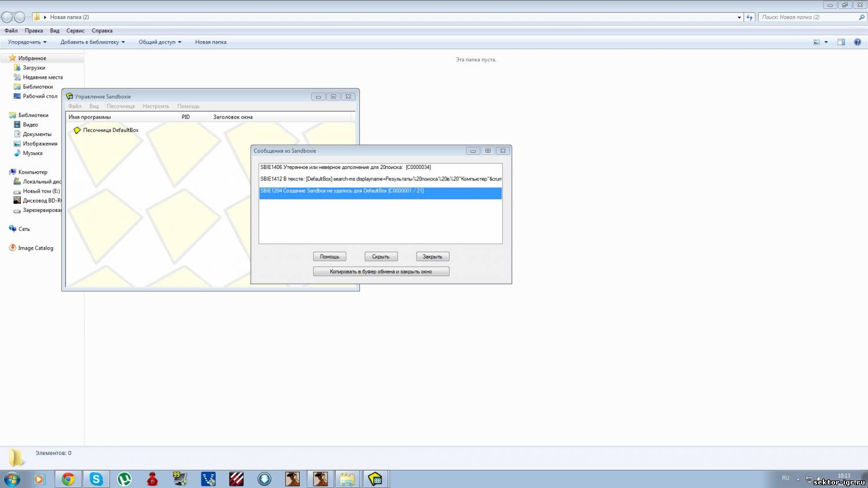Open view options dropdown arrow beside view icon
868x488 pixels.
(826, 42)
